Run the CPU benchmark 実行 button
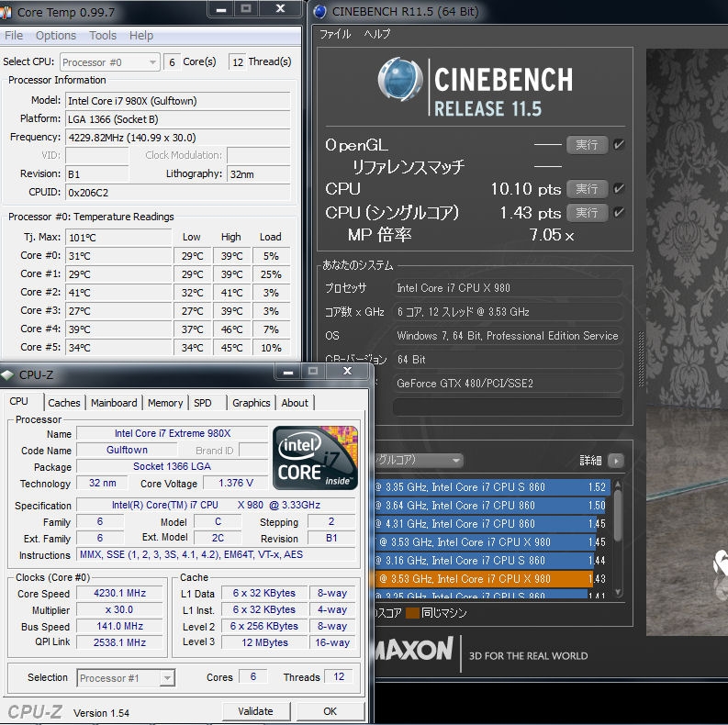This screenshot has height=725, width=728. [x=587, y=189]
